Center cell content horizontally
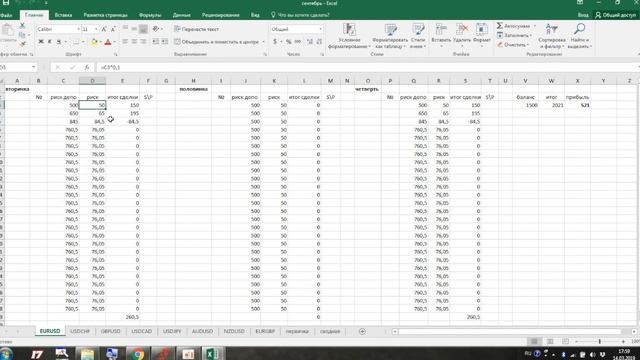 click(134, 42)
